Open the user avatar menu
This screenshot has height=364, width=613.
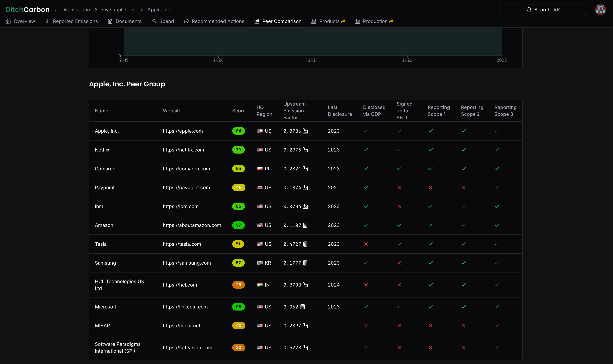click(x=600, y=10)
